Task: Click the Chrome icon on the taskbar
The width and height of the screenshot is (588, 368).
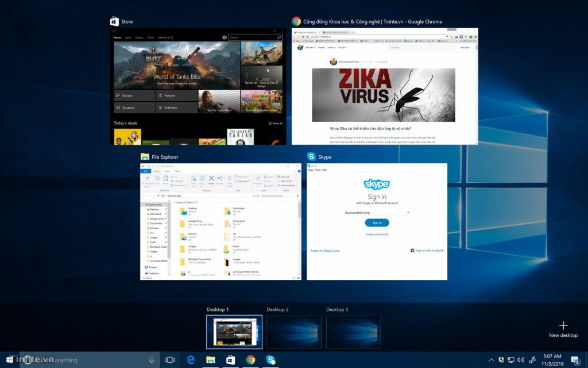Action: 250,360
